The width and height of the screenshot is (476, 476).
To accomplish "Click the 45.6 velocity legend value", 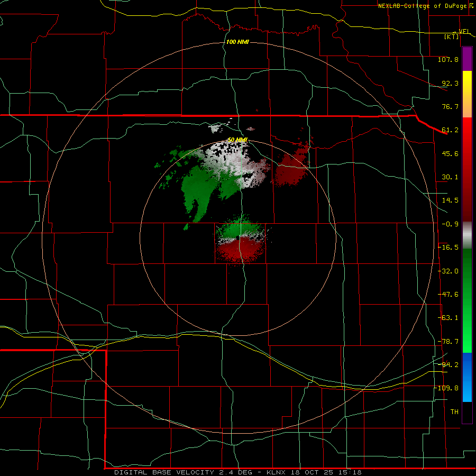I will [x=450, y=153].
